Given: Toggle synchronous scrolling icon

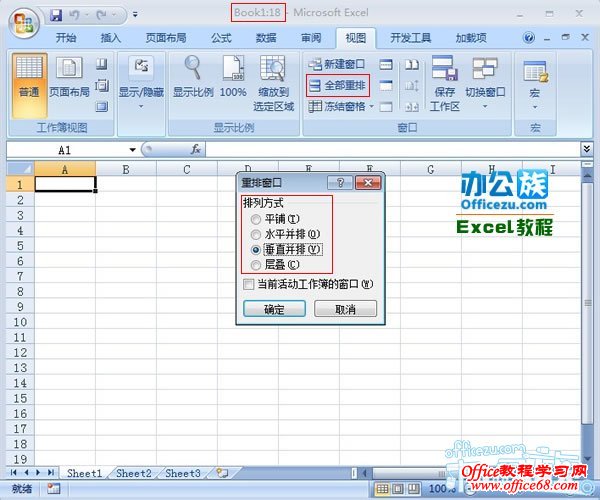Looking at the screenshot, I should click(x=412, y=86).
